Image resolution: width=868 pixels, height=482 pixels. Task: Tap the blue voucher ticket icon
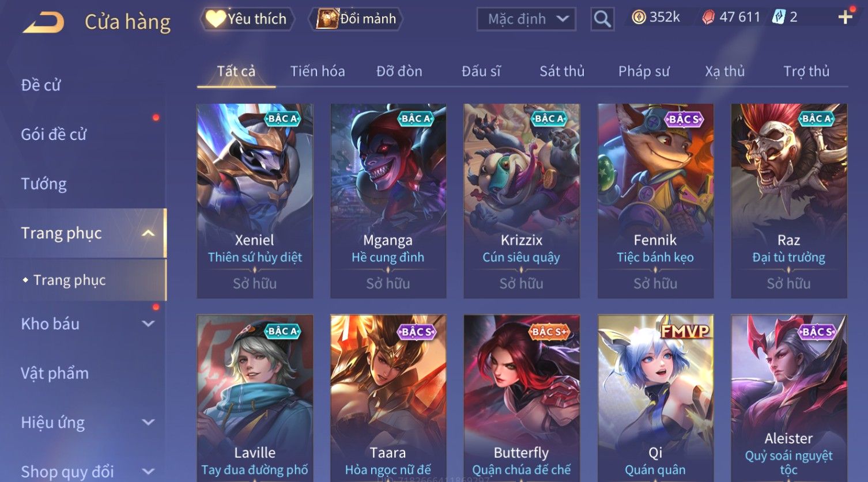[x=779, y=17]
